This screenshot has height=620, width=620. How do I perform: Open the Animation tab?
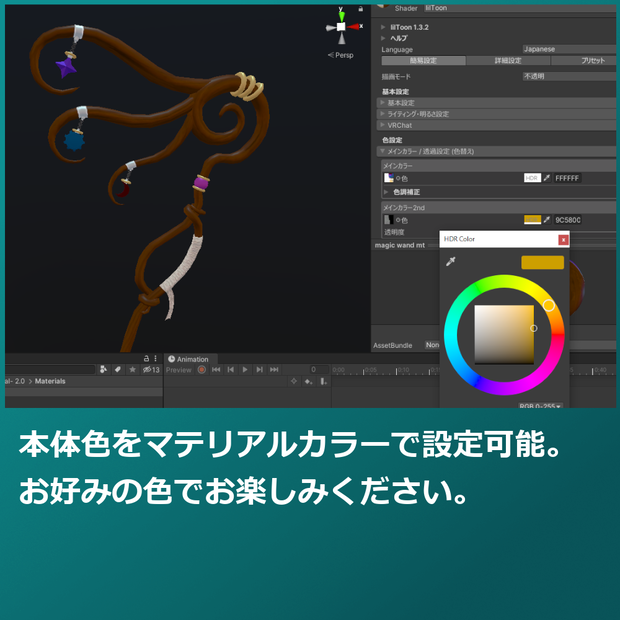pyautogui.click(x=189, y=359)
